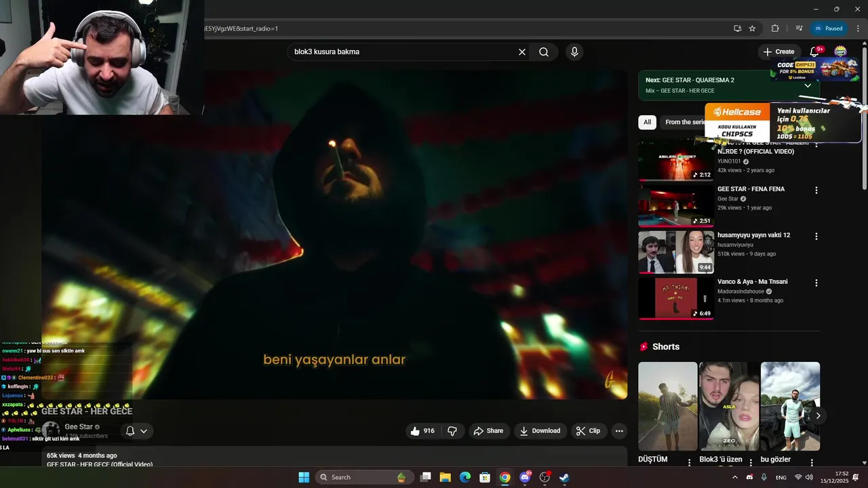Show hidden system tray icons

[734, 477]
